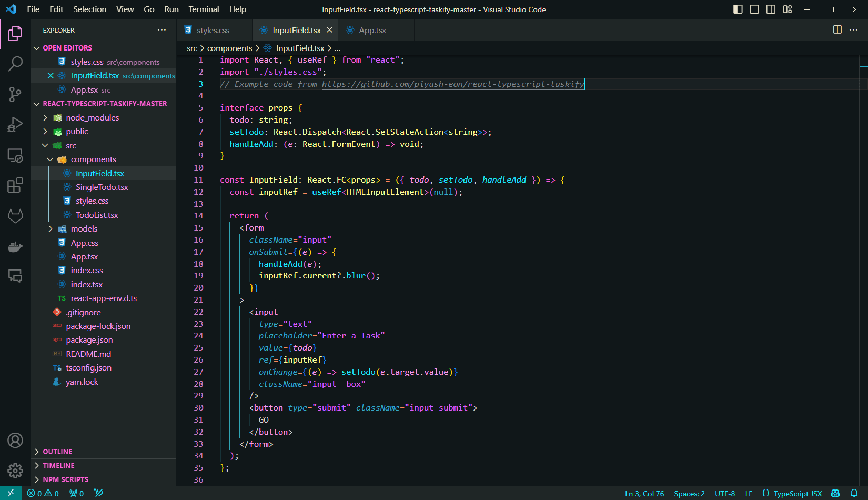Toggle the Secondary Side Bar visibility
The width and height of the screenshot is (868, 500).
coord(771,9)
